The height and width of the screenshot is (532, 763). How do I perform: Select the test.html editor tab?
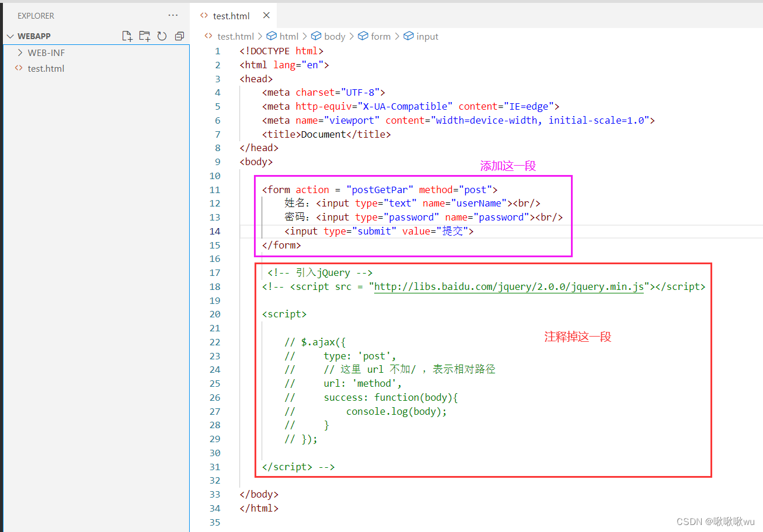click(x=234, y=16)
